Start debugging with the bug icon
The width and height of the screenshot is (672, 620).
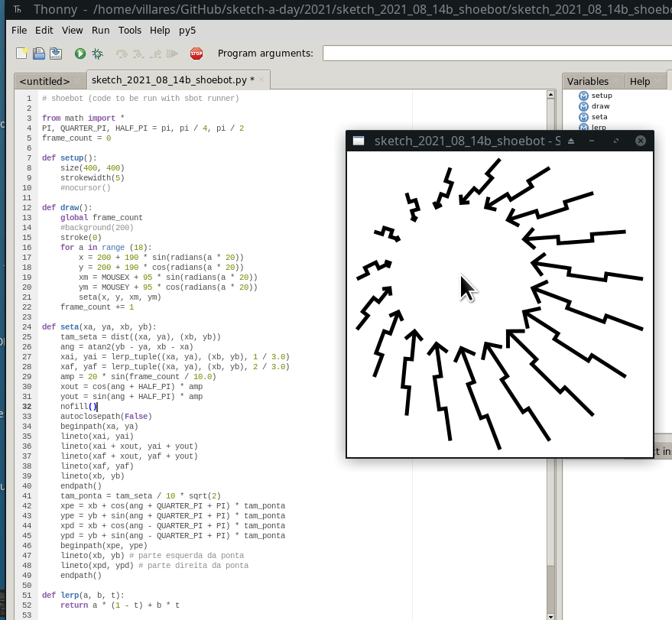pyautogui.click(x=97, y=54)
